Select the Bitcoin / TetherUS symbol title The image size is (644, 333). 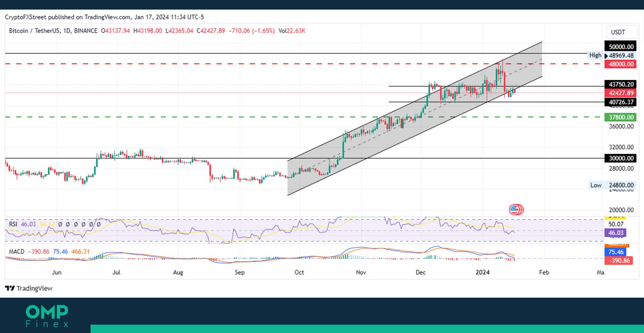[x=52, y=31]
